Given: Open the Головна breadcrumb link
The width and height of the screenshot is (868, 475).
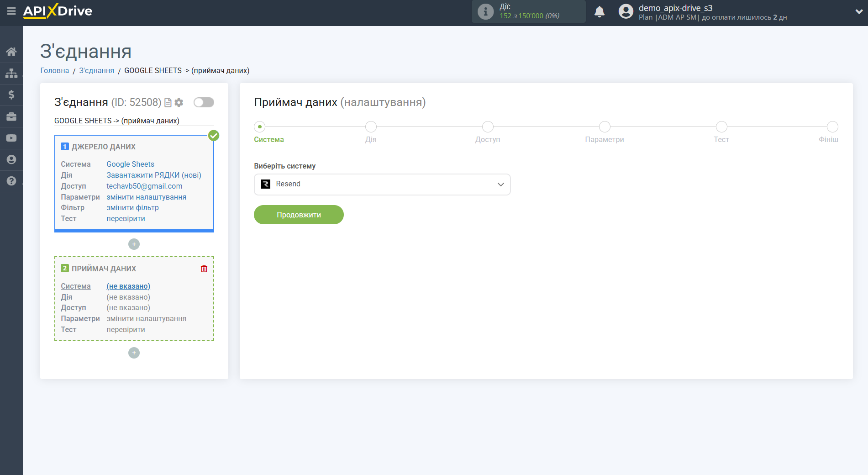Looking at the screenshot, I should (x=54, y=70).
